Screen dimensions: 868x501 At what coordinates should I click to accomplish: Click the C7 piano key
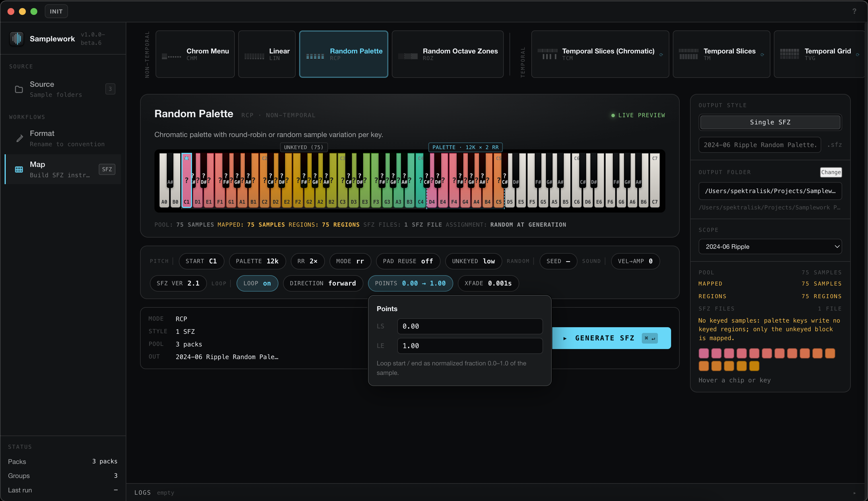coord(655,181)
